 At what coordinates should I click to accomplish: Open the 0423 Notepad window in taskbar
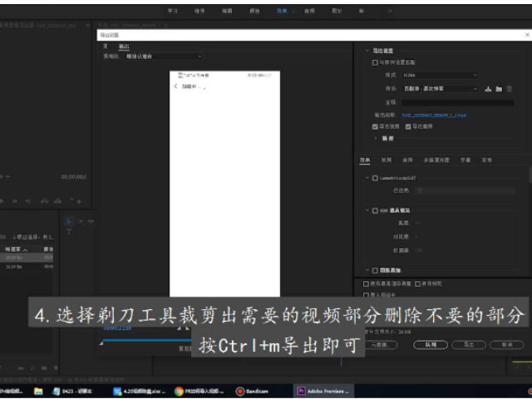tap(72, 392)
